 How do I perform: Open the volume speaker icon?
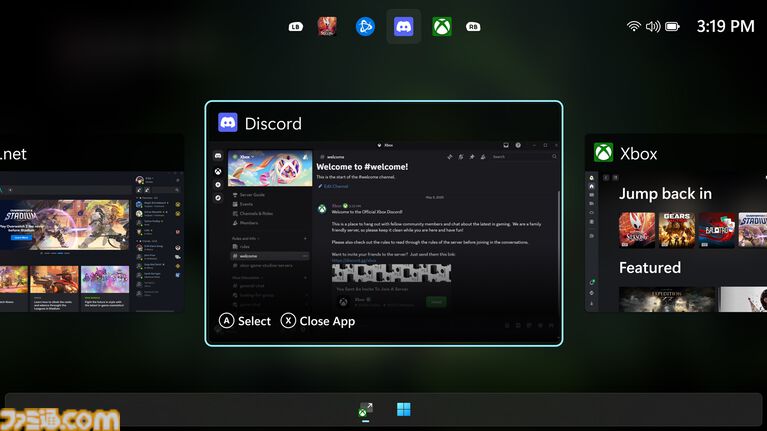[653, 26]
